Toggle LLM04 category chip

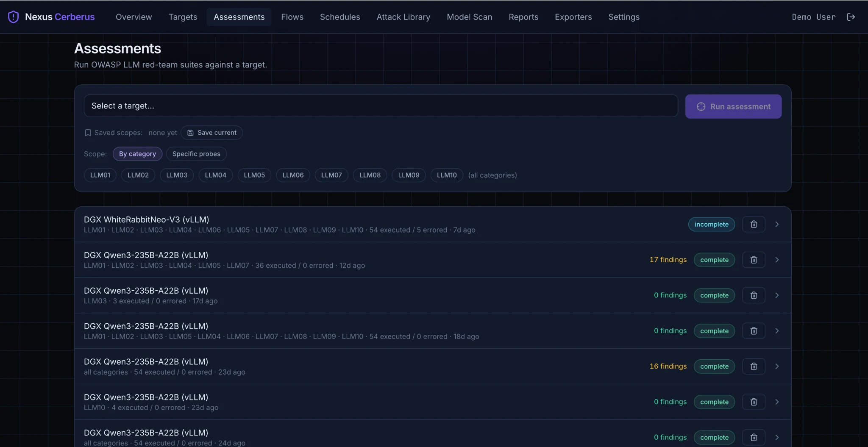216,175
